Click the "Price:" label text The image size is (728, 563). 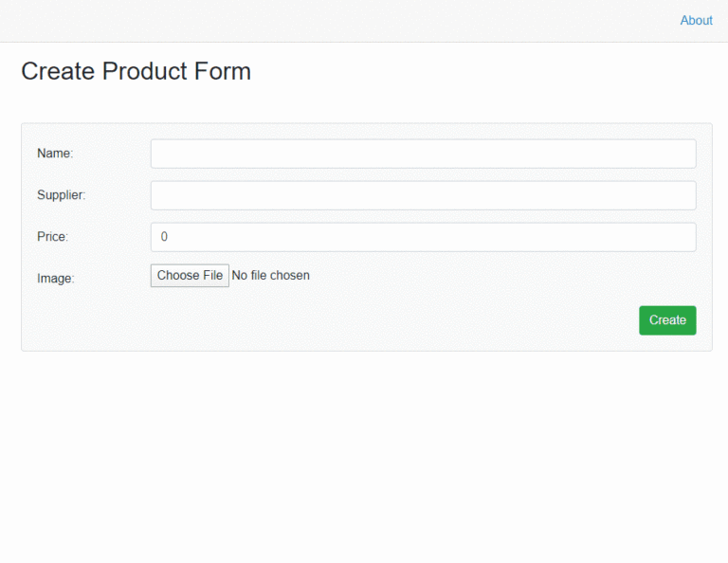pos(53,237)
